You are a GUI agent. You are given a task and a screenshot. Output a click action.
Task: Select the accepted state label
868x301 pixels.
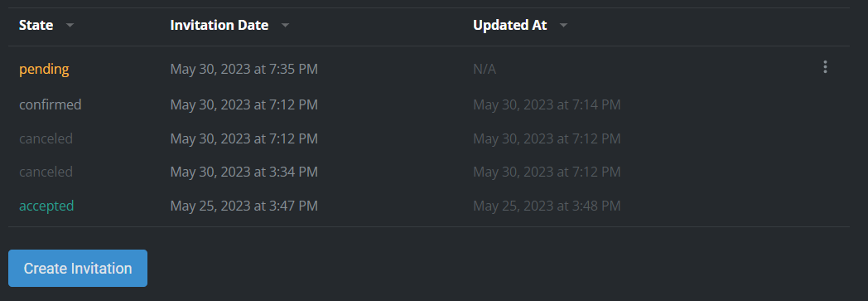(46, 206)
